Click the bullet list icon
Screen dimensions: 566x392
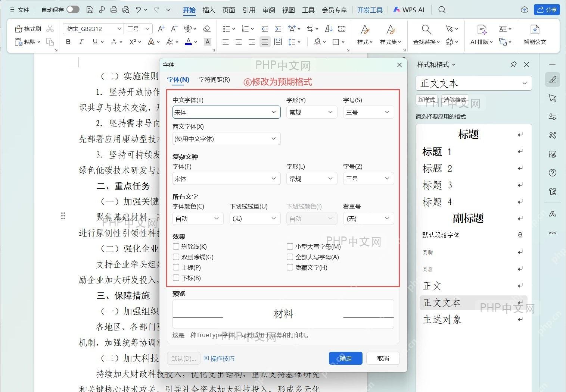click(226, 29)
